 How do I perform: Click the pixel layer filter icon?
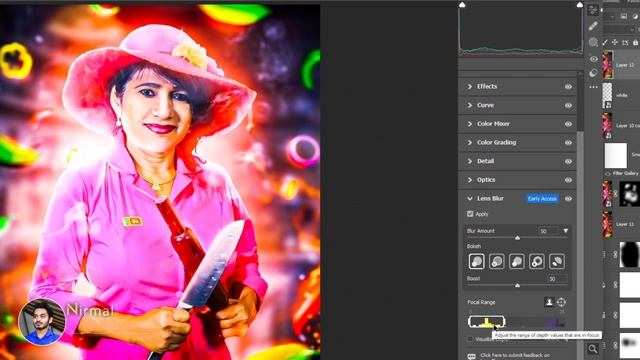[x=624, y=16]
